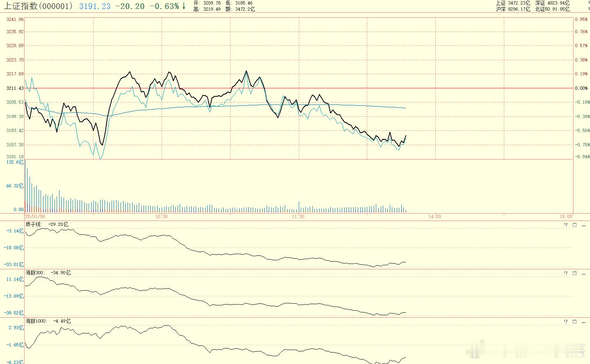Show help for the 海豚1000 indicator panel

566,322
